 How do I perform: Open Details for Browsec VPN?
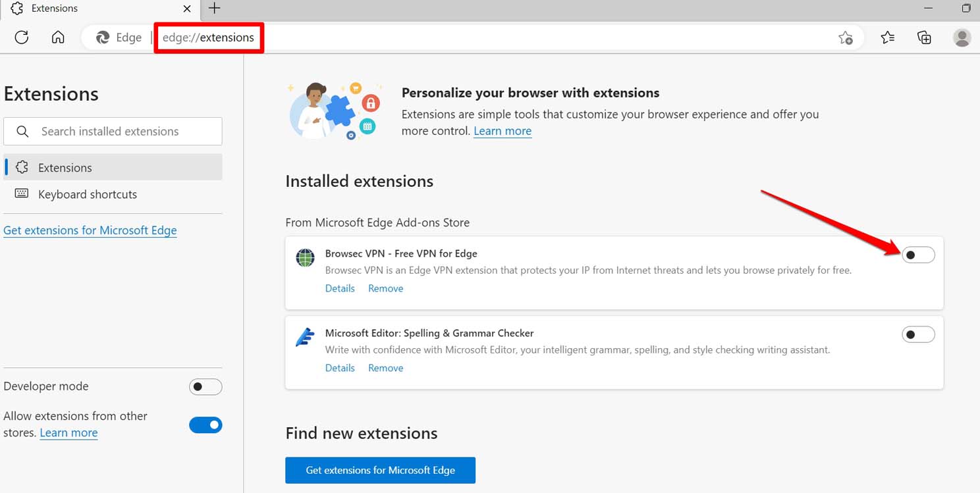[x=339, y=288]
